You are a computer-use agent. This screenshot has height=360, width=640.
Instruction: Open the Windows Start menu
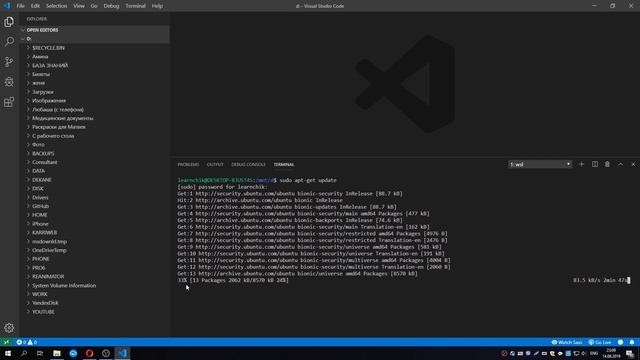pyautogui.click(x=7, y=353)
